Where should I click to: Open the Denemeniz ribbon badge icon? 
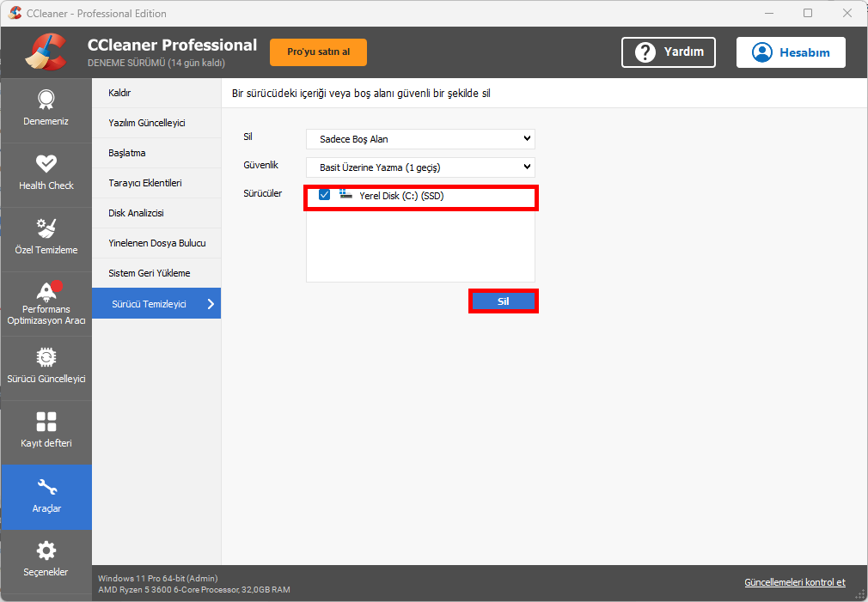[46, 99]
